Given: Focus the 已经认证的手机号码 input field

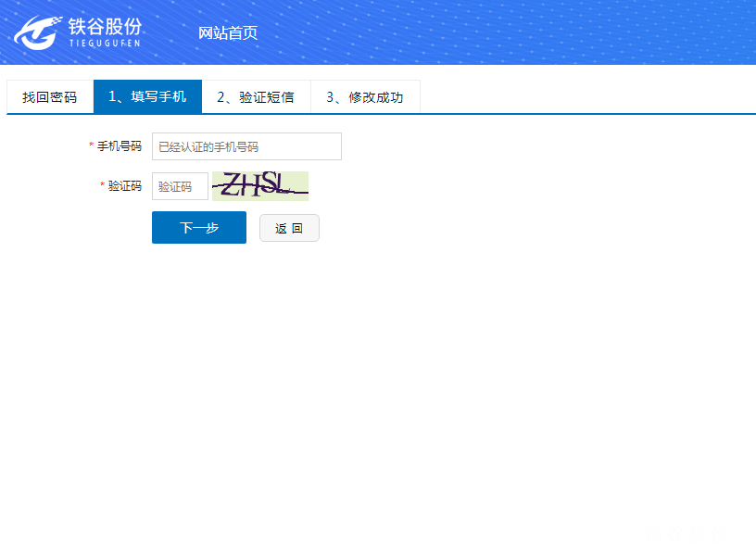Looking at the screenshot, I should (x=246, y=146).
